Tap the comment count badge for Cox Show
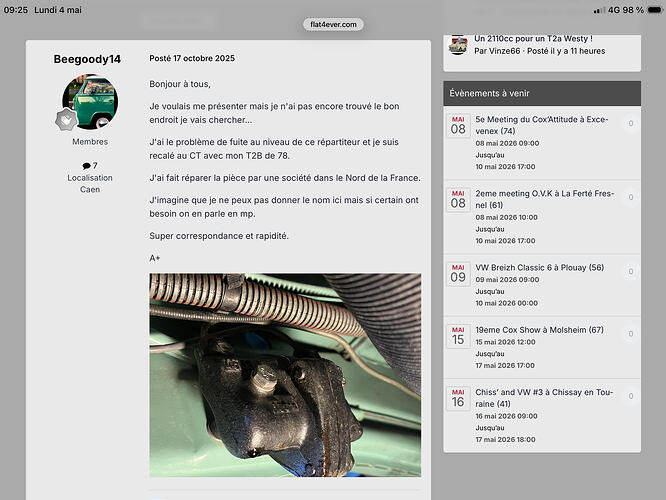 pyautogui.click(x=631, y=334)
